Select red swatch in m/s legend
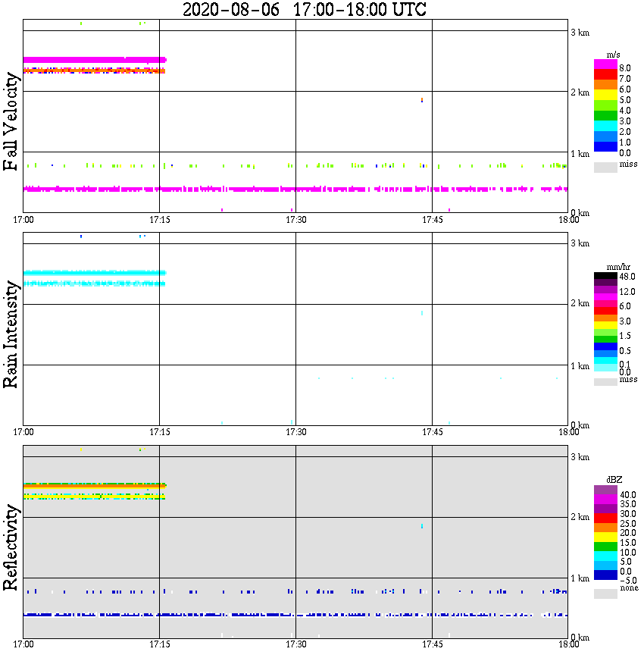 click(x=605, y=75)
